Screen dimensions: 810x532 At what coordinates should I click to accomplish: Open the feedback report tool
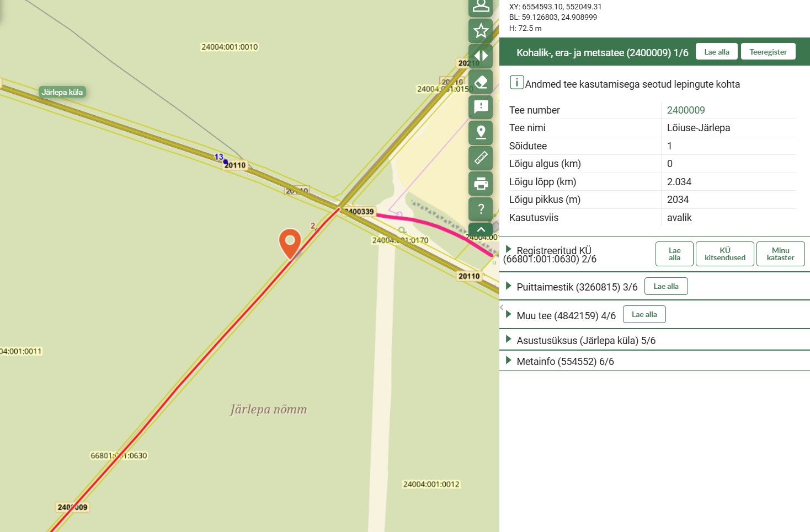pos(481,107)
